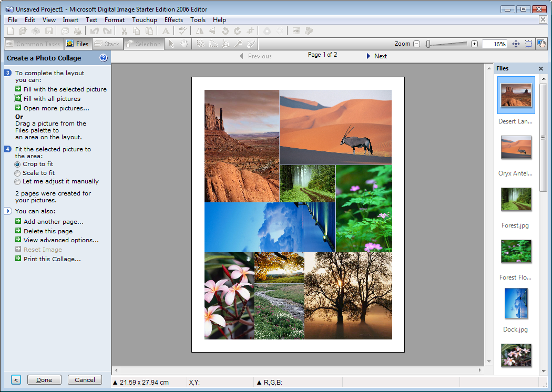Click the Zoom in plus button

click(x=475, y=44)
